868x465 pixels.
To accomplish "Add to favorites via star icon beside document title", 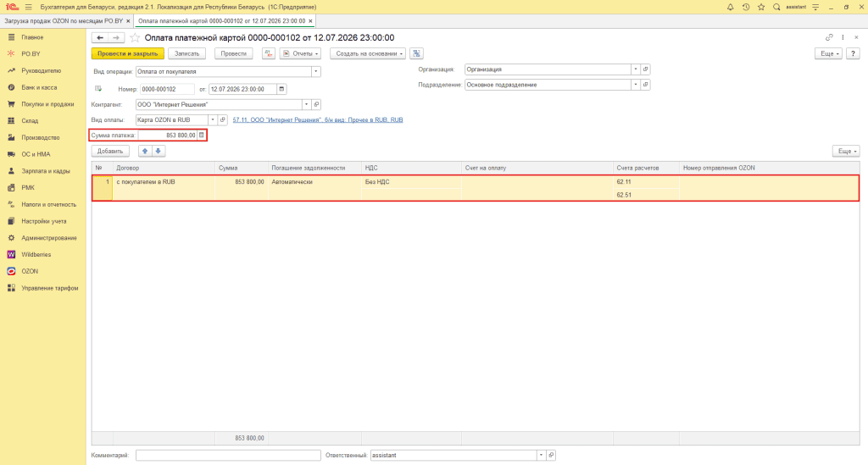I will 135,37.
